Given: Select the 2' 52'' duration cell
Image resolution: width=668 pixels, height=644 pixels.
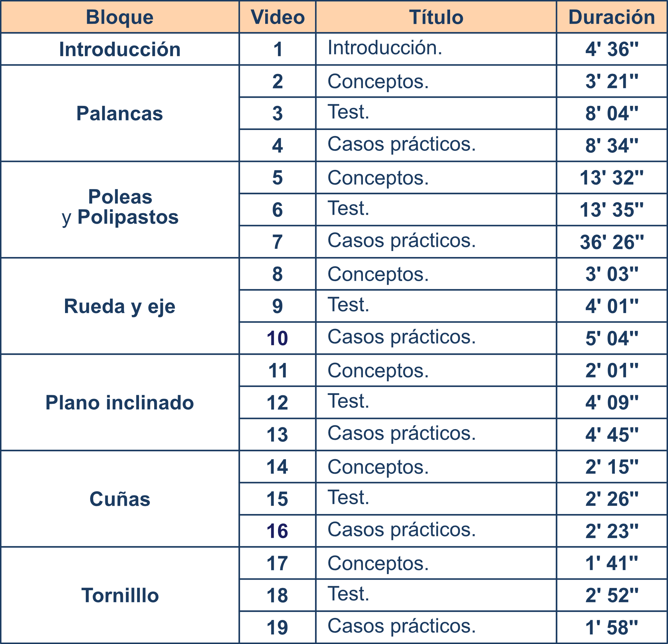Looking at the screenshot, I should (x=612, y=595).
